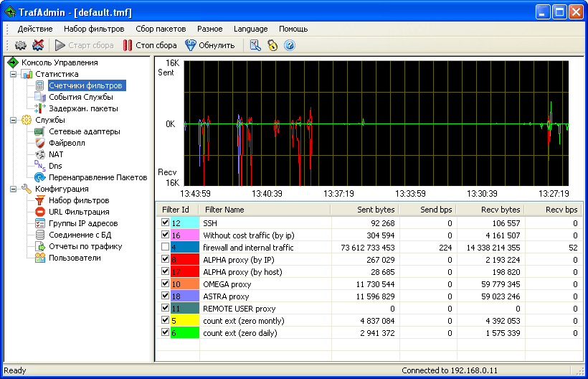Collapse the Службы tree node
The height and width of the screenshot is (379, 588).
point(13,120)
